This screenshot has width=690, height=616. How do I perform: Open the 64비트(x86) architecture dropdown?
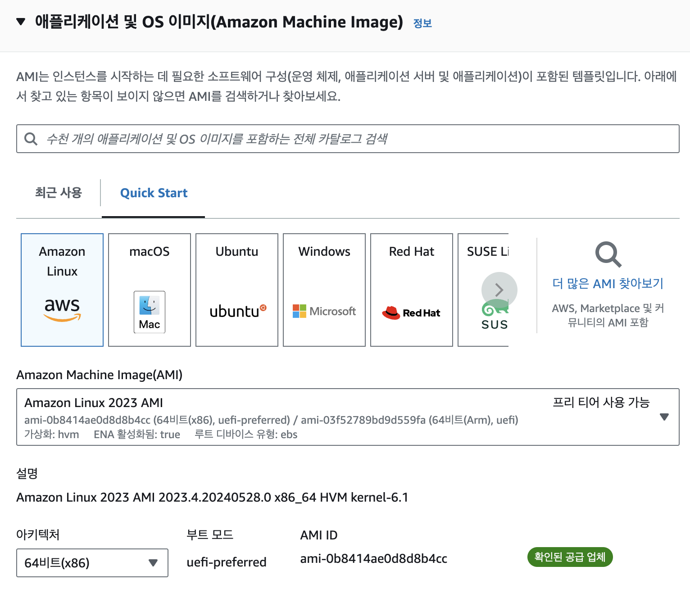click(x=92, y=563)
